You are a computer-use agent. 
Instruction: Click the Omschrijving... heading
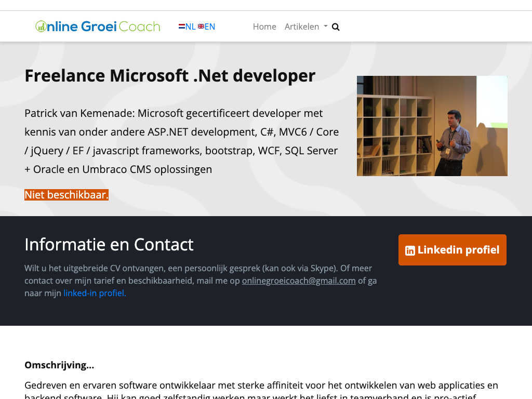click(x=59, y=365)
